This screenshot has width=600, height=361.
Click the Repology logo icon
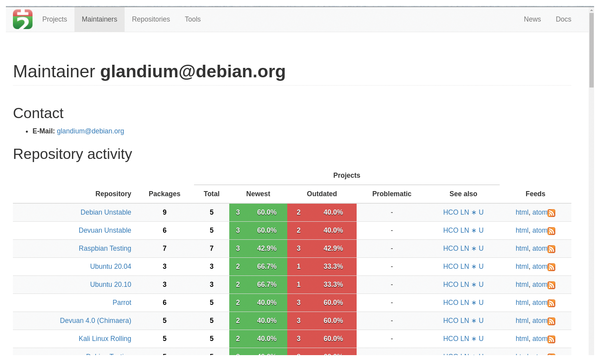pyautogui.click(x=23, y=19)
